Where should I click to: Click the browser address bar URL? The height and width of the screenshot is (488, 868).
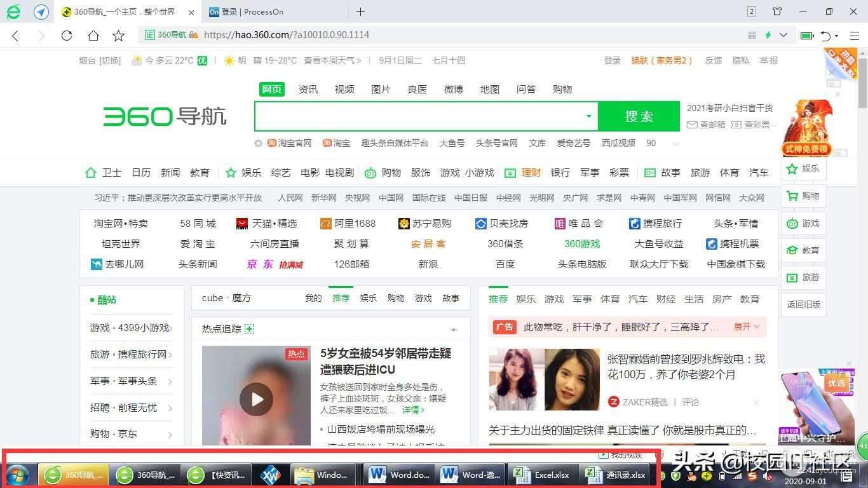287,35
